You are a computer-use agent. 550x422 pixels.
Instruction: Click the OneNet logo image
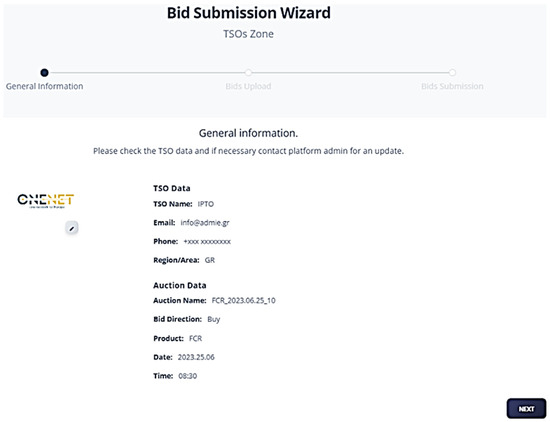pyautogui.click(x=46, y=201)
